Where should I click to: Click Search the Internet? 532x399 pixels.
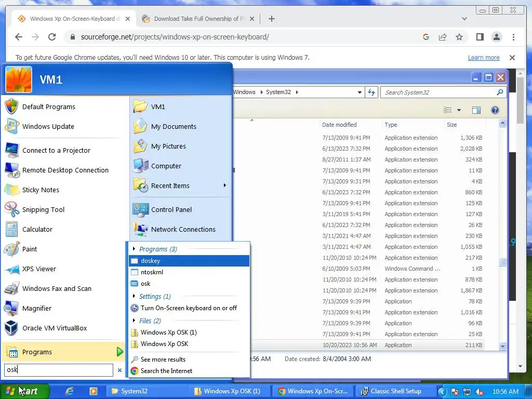tap(189, 371)
